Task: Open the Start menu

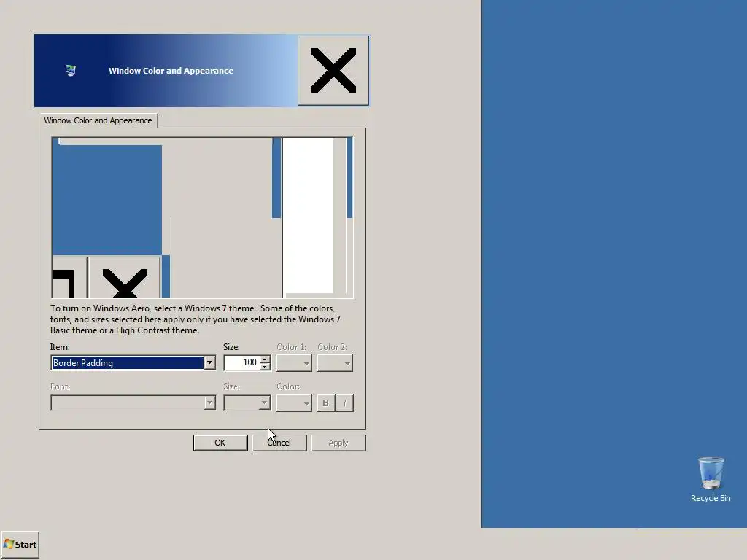Action: click(20, 544)
